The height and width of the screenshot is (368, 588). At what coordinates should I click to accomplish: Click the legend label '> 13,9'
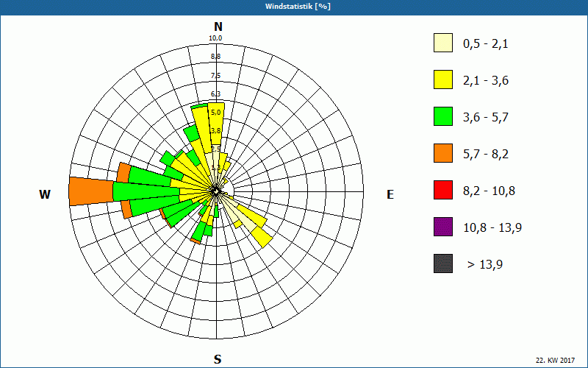pyautogui.click(x=485, y=265)
